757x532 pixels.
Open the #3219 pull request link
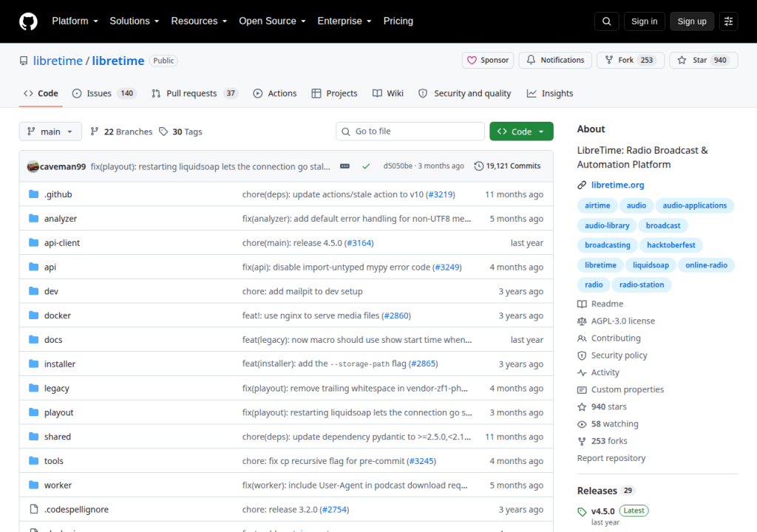tap(441, 194)
